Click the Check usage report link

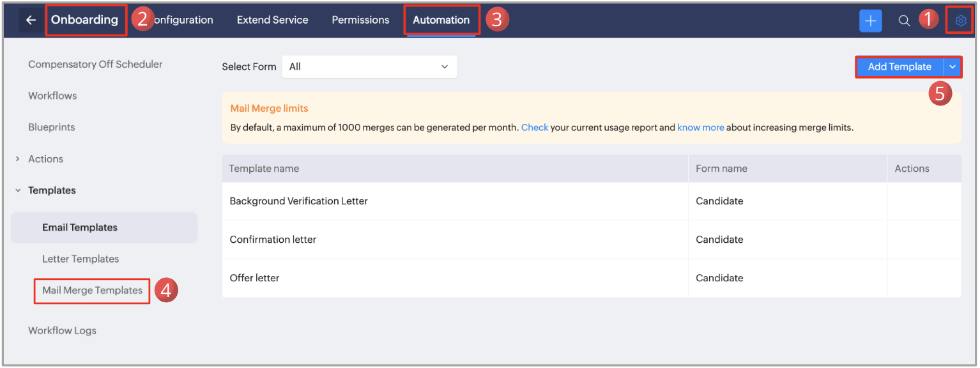535,127
